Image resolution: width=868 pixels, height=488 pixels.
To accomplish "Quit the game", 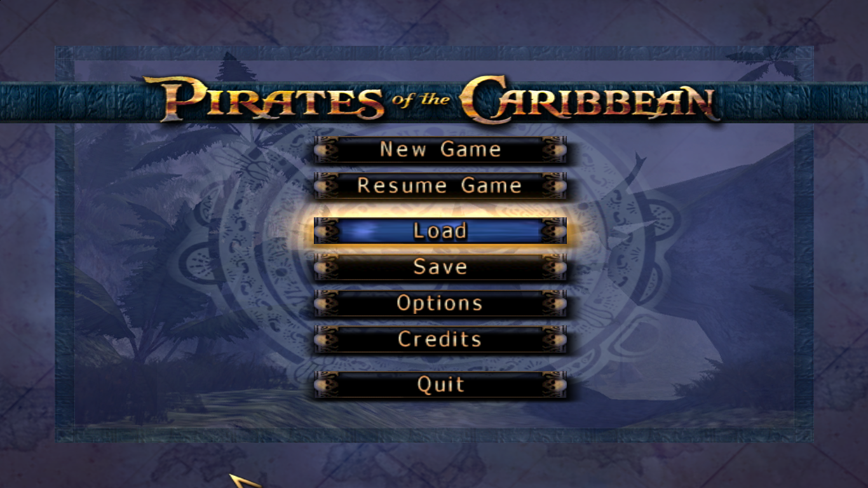I will (x=440, y=384).
